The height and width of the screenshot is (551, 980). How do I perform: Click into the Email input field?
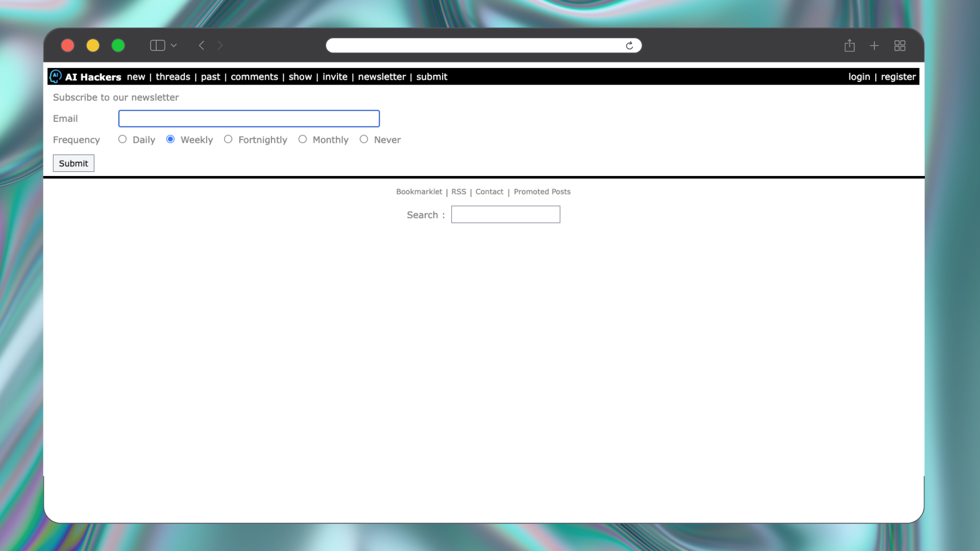249,118
